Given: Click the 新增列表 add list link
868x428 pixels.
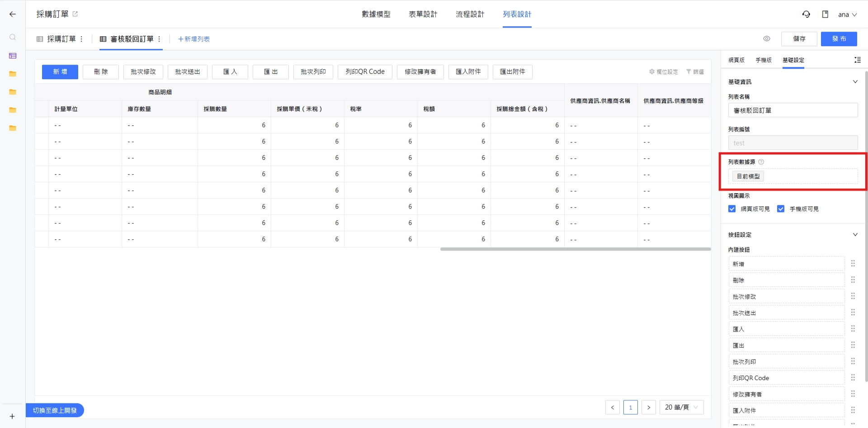Looking at the screenshot, I should 194,39.
